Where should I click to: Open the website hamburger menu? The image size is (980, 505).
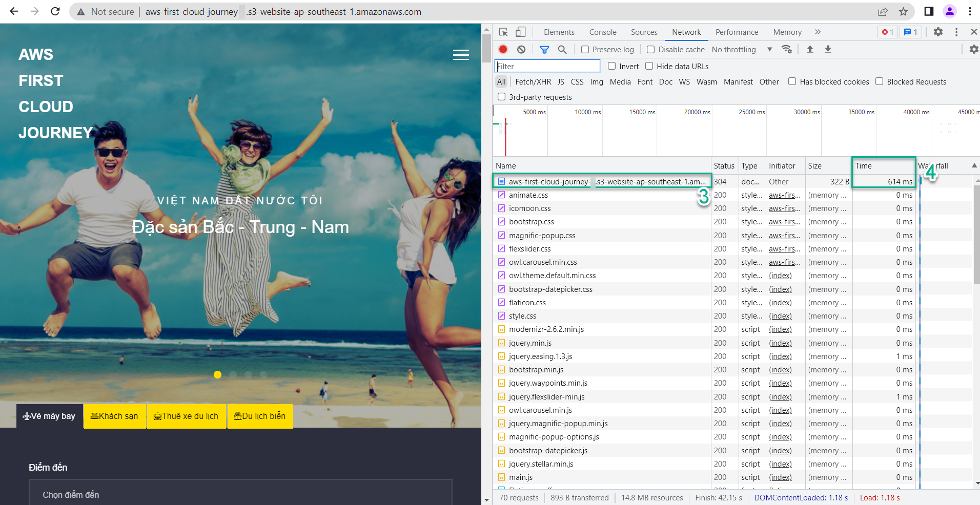click(461, 55)
